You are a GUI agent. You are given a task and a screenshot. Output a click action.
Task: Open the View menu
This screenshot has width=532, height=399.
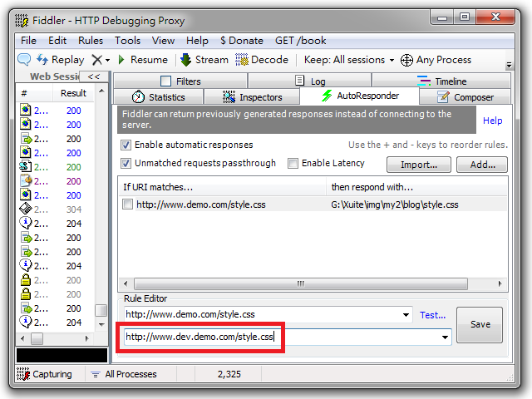163,41
